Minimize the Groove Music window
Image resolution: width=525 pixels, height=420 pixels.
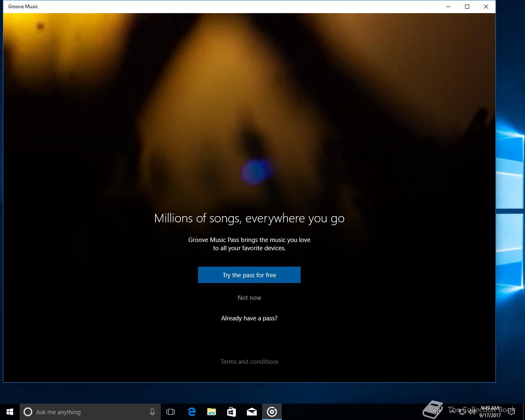point(448,7)
